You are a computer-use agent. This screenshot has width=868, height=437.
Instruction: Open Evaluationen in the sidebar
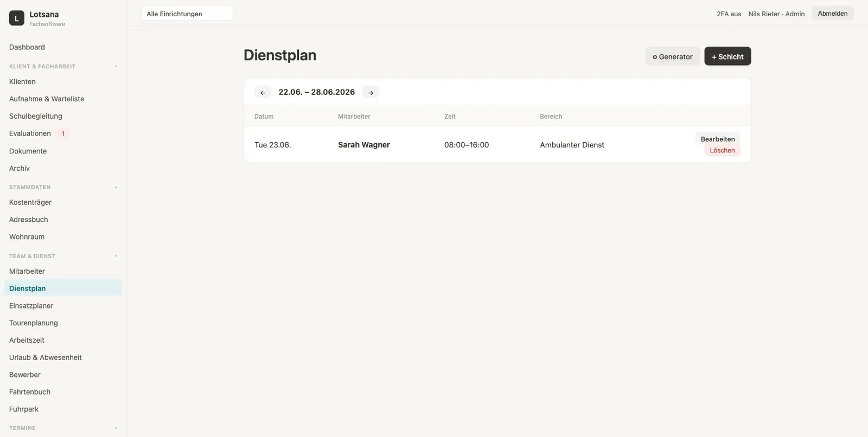[x=63, y=133]
